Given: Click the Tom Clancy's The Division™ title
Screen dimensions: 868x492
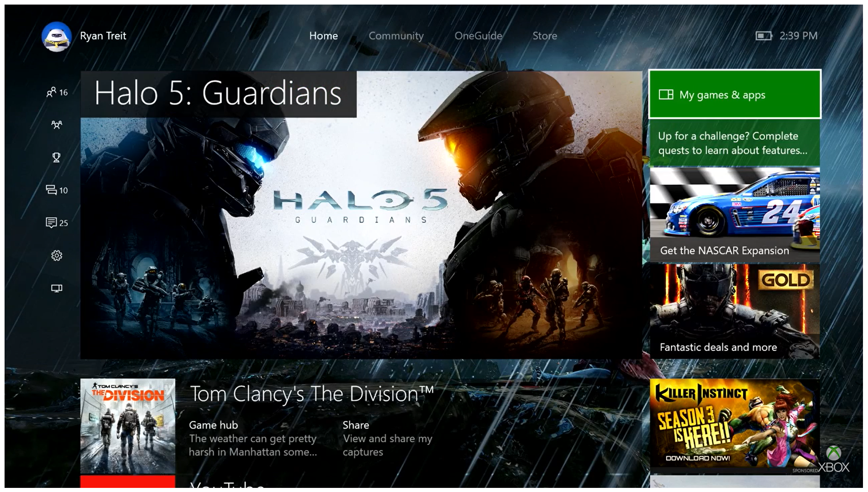Looking at the screenshot, I should pos(312,394).
